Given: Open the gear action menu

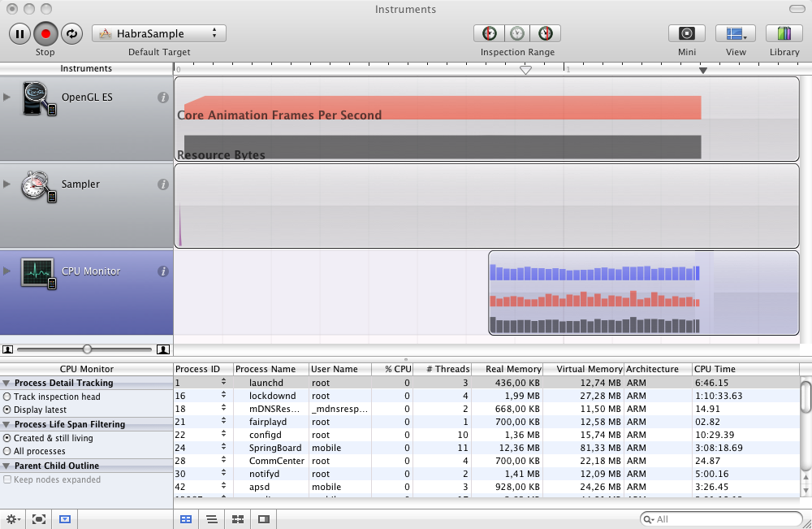Looking at the screenshot, I should (x=13, y=519).
